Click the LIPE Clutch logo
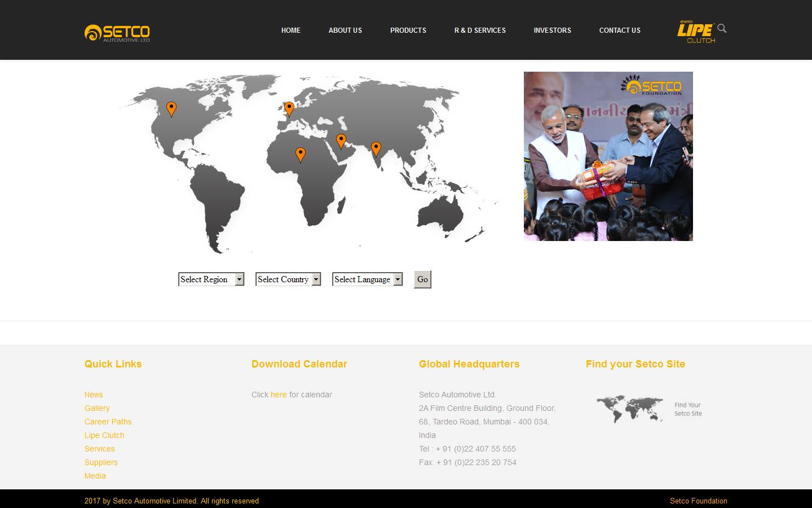 pos(696,30)
